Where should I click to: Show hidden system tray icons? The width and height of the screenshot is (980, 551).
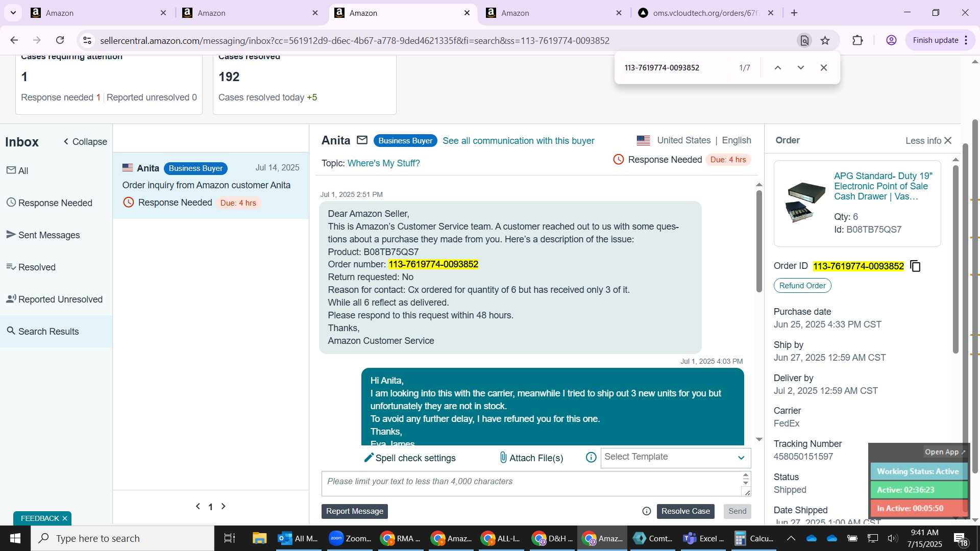[x=791, y=538]
